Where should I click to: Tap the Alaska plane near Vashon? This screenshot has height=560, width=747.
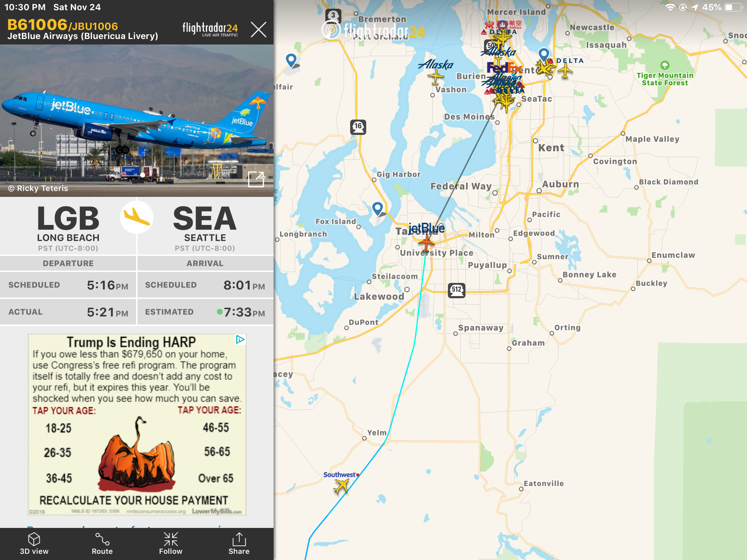[x=436, y=77]
